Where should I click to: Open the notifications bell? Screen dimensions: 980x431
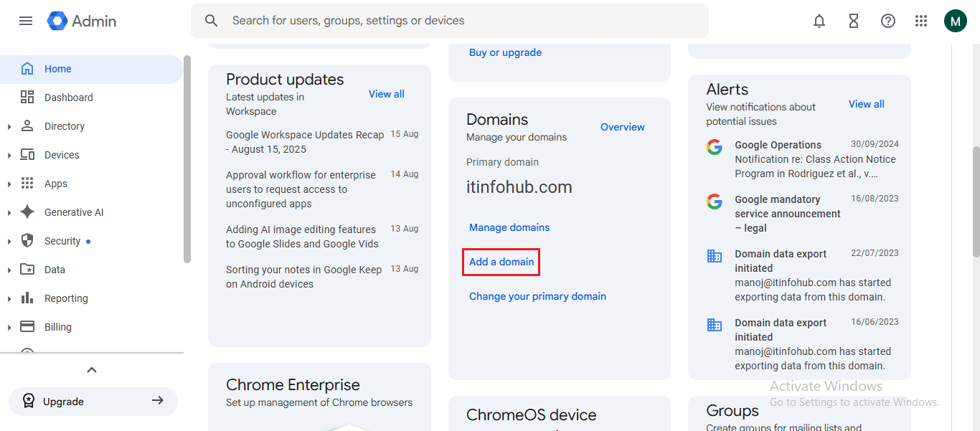819,21
